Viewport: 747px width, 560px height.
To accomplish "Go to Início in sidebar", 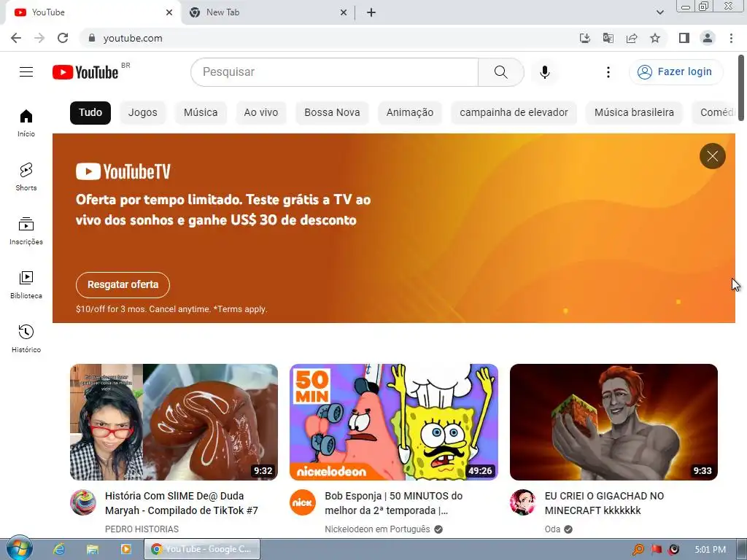I will coord(26,122).
